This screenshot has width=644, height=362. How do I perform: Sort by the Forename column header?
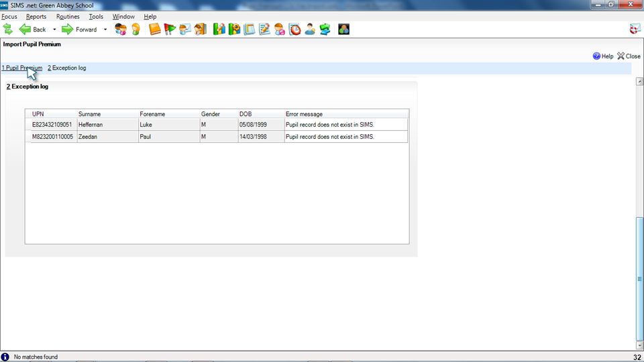[x=169, y=114]
